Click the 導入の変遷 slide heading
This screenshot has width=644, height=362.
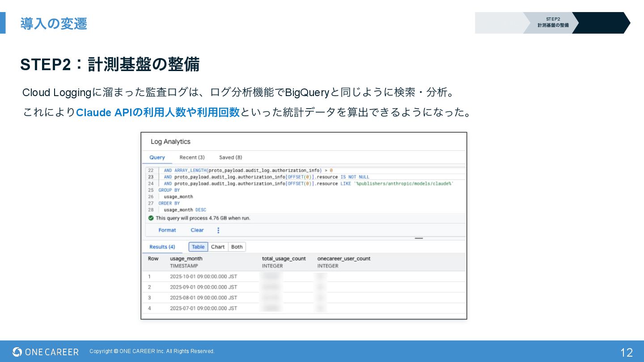pyautogui.click(x=54, y=23)
